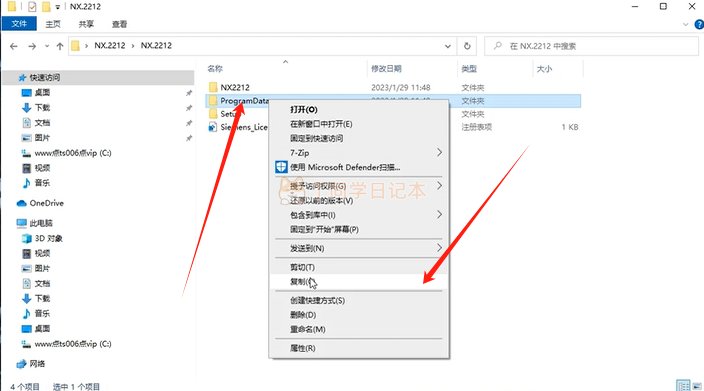Viewport: 704px width, 391px height.
Task: Expand the address bar history dropdown
Action: pos(448,46)
